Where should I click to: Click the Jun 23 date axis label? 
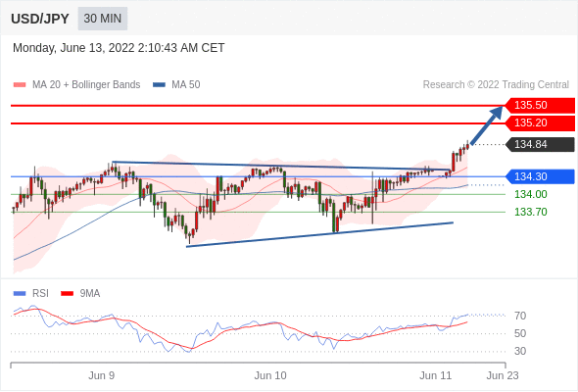pos(503,375)
